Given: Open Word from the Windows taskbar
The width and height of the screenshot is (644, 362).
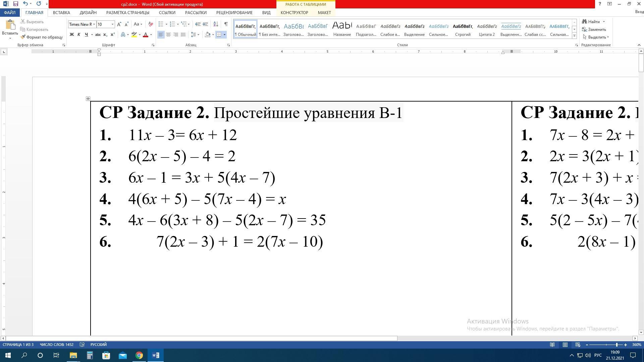Looking at the screenshot, I should tap(156, 355).
